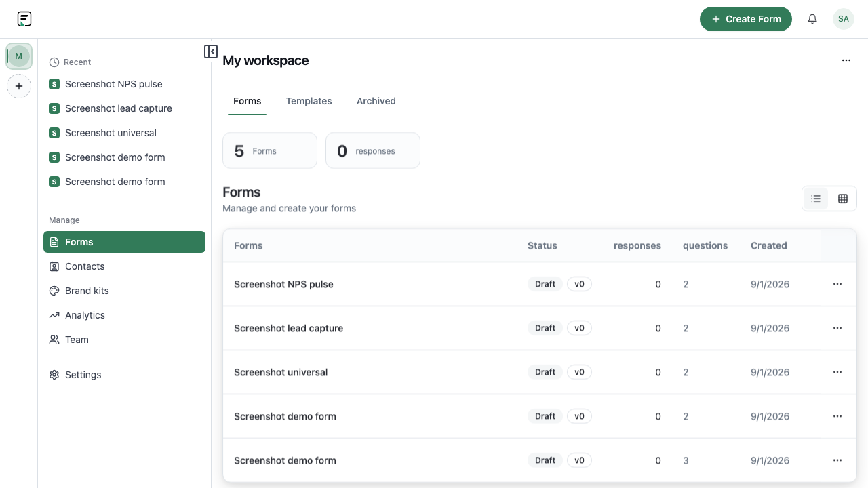Image resolution: width=868 pixels, height=488 pixels.
Task: Open the notifications bell
Action: tap(812, 19)
